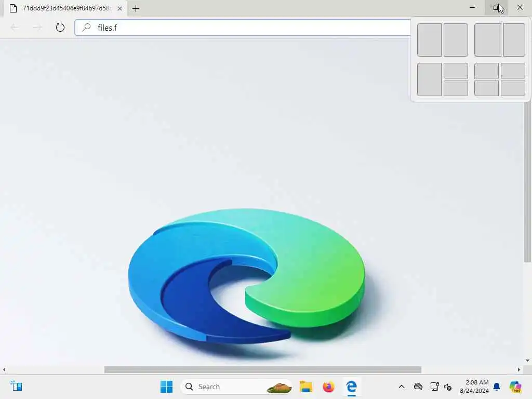The image size is (532, 399).
Task: Launch Copilot preview from taskbar corner
Action: 515,387
